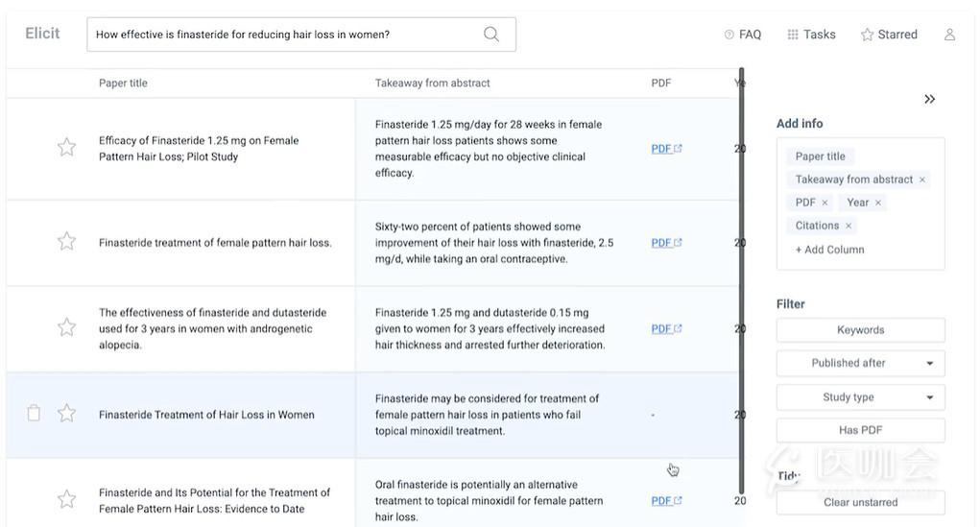980x527 pixels.
Task: Click the Clear unstarred button
Action: (x=861, y=503)
